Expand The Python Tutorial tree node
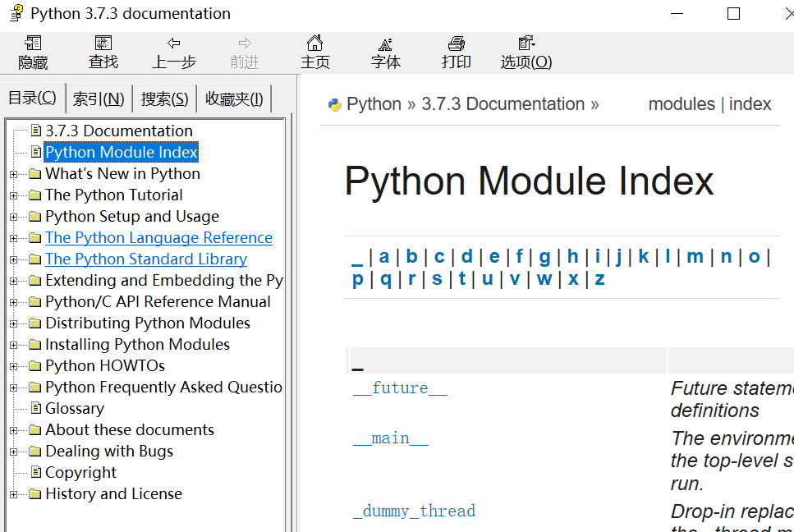This screenshot has height=532, width=794. pyautogui.click(x=13, y=195)
